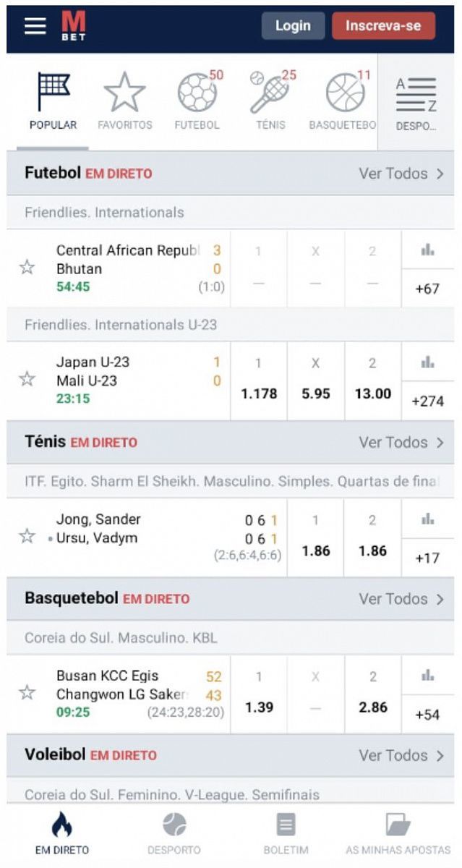Expand Basquetebol with Ver Todos
The image size is (462, 868).
[401, 599]
